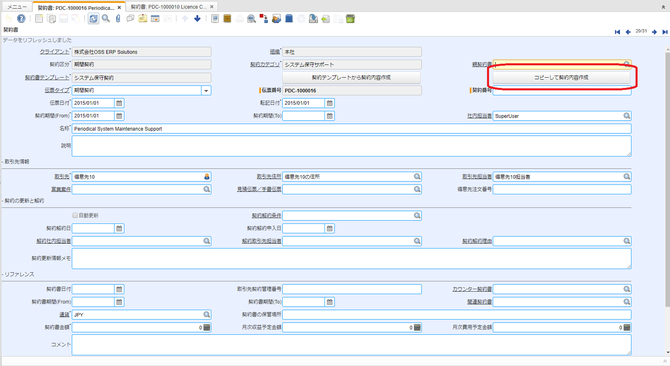This screenshot has height=366, width=670.
Task: Follow the 契約書テンプレート label link
Action: [47, 78]
